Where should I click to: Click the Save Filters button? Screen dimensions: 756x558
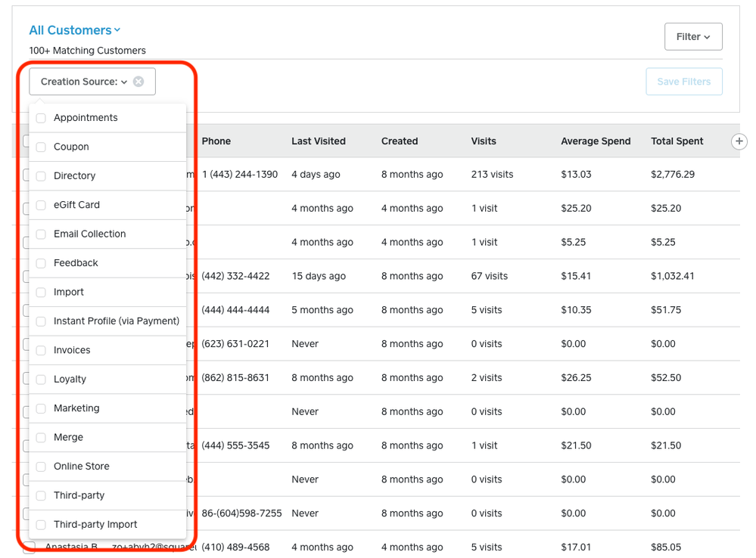click(683, 82)
